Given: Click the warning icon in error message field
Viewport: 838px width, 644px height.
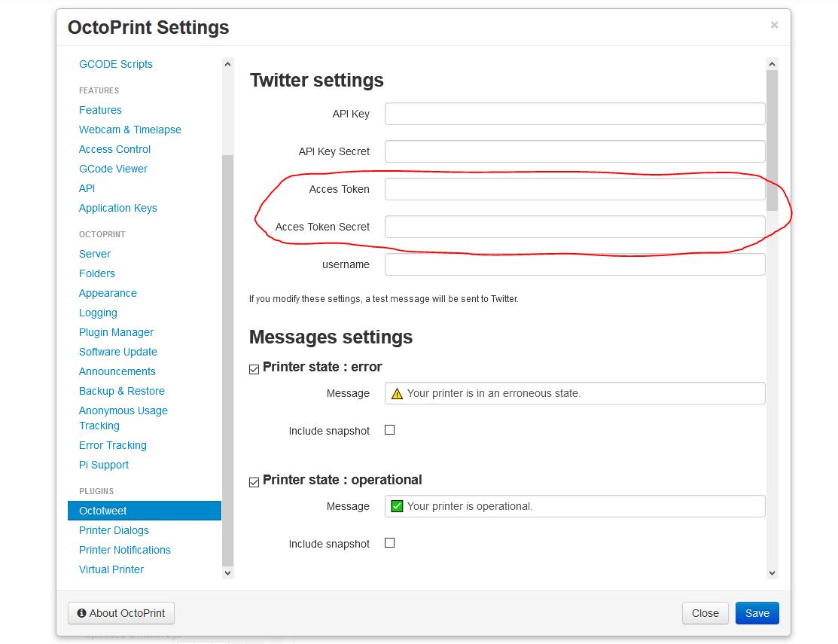Looking at the screenshot, I should (397, 394).
